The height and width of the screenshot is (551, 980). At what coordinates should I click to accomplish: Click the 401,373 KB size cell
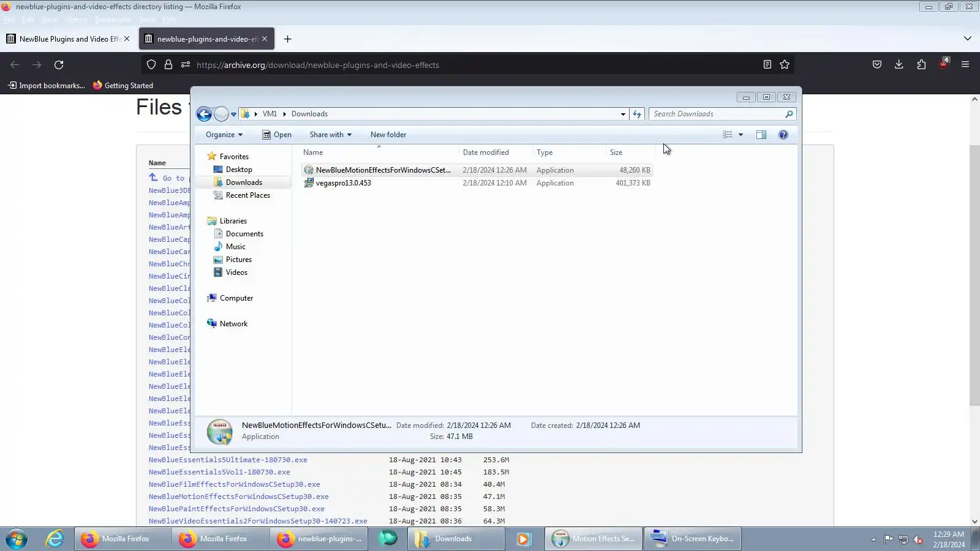tap(633, 183)
